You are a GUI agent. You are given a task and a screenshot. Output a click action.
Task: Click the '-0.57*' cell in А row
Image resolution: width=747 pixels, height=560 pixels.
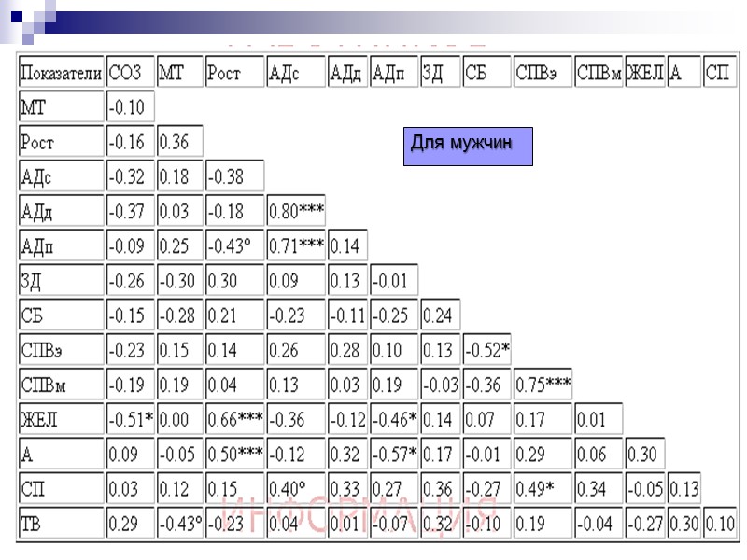394,455
